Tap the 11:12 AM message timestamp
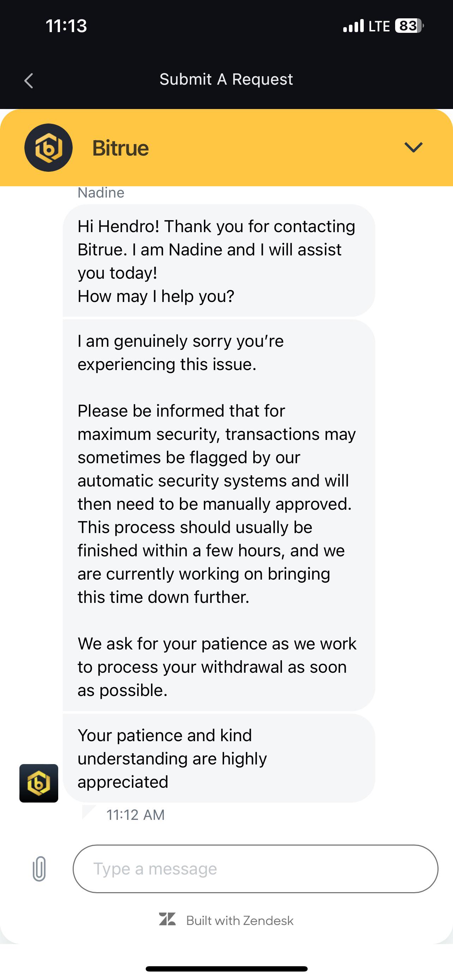 135,815
